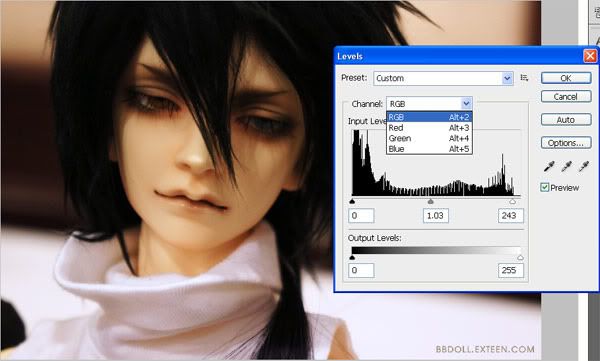
Task: Select the white point eyedropper
Action: coord(584,166)
